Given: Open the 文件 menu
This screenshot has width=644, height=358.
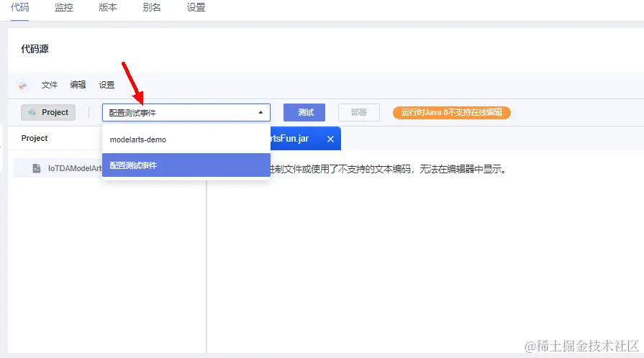Looking at the screenshot, I should click(x=49, y=85).
